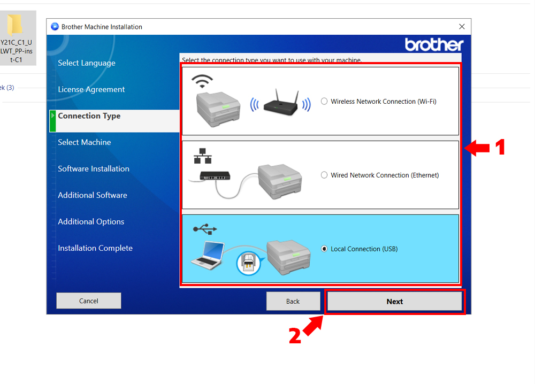535x392 pixels.
Task: Cancel the Brother installation
Action: pos(89,301)
